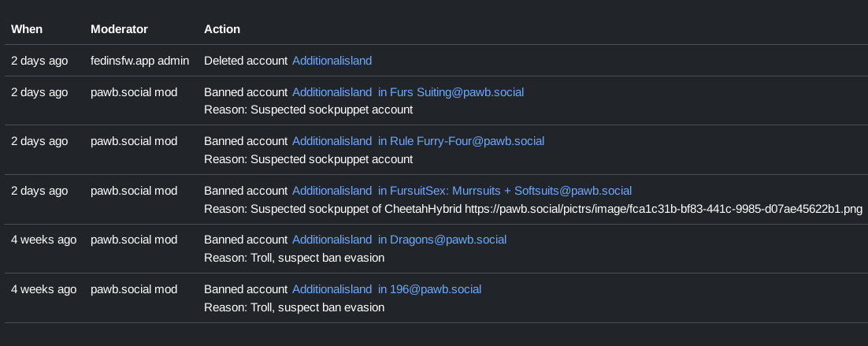This screenshot has width=868, height=346.
Task: Open the Furs Suiting@pawb.social community link
Action: (451, 92)
